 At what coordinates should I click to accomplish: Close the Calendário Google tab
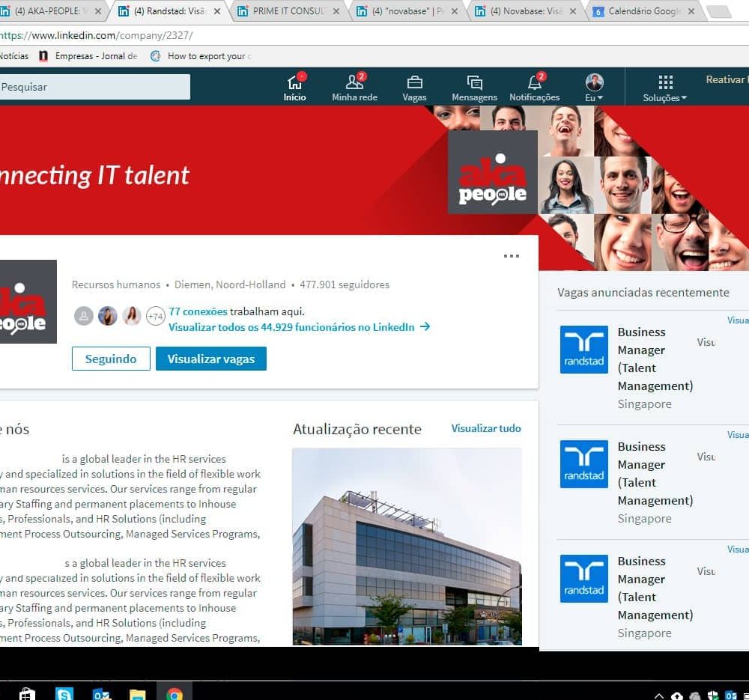click(x=691, y=11)
